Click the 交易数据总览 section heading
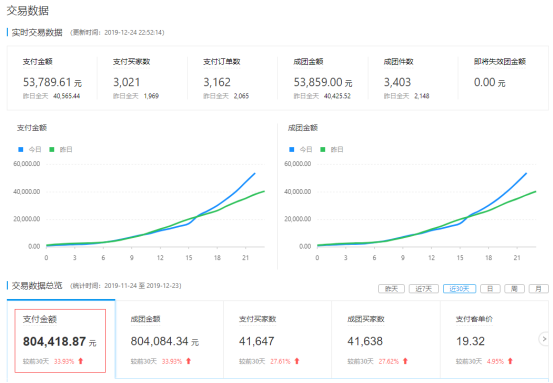 tap(37, 285)
